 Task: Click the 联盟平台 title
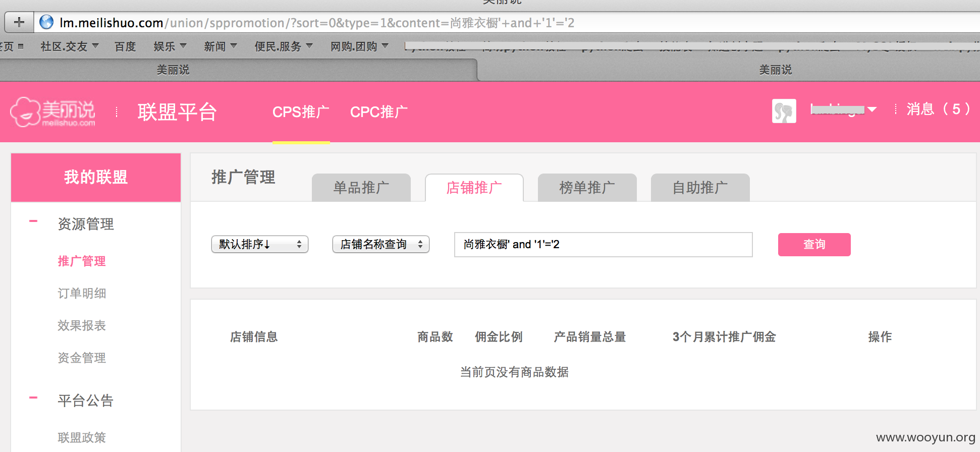(x=177, y=112)
